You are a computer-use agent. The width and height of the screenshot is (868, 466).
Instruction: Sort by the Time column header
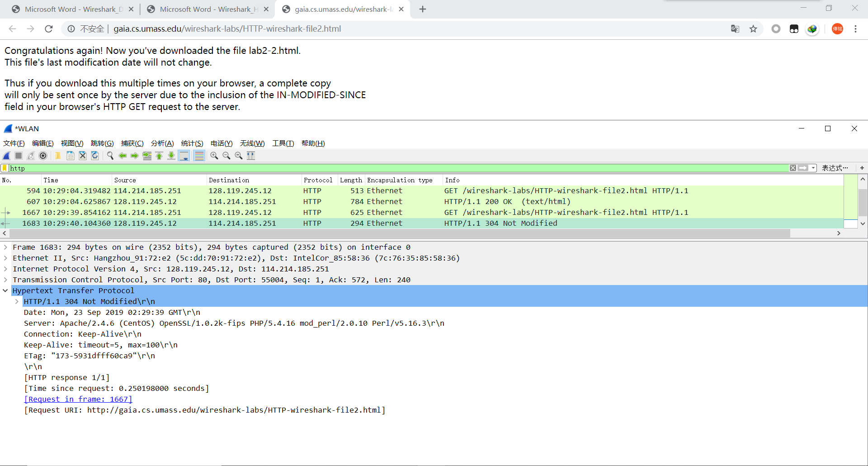tap(76, 180)
